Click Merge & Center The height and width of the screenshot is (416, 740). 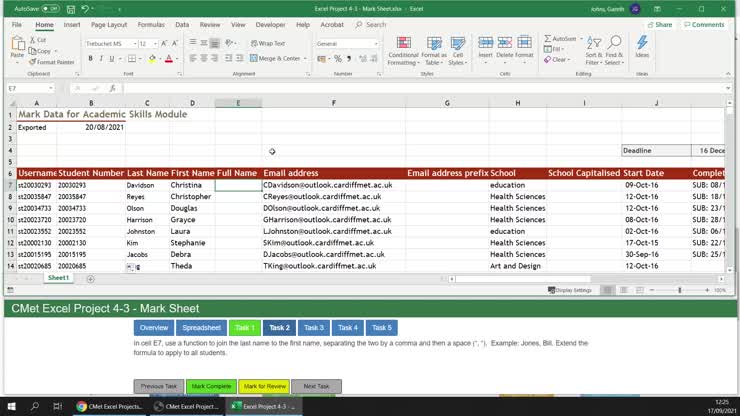click(x=275, y=59)
